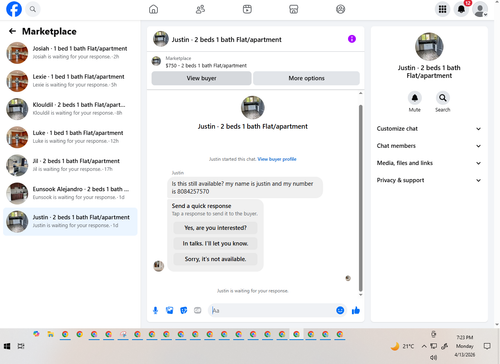500x364 pixels.
Task: Open Jil's 2 beds 1 bath conversation
Action: click(70, 165)
